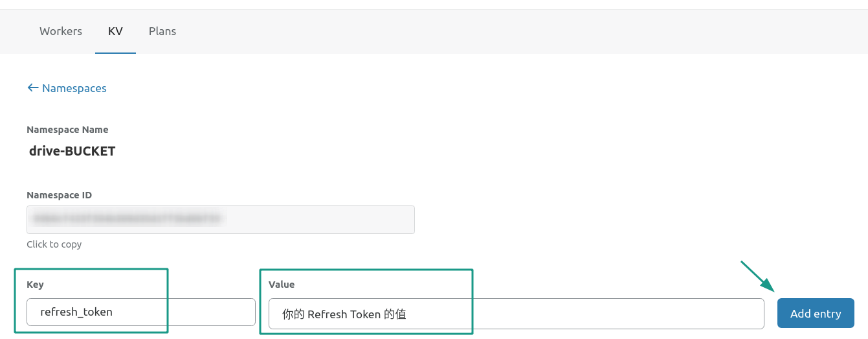Viewport: 868px width, 339px height.
Task: Switch to the Plans tab
Action: (x=162, y=31)
